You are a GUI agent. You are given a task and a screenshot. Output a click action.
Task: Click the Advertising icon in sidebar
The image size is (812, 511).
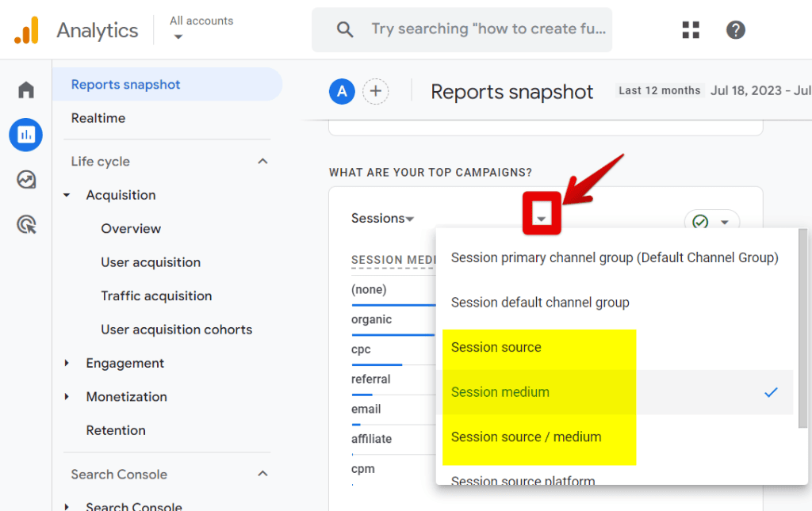pyautogui.click(x=25, y=225)
